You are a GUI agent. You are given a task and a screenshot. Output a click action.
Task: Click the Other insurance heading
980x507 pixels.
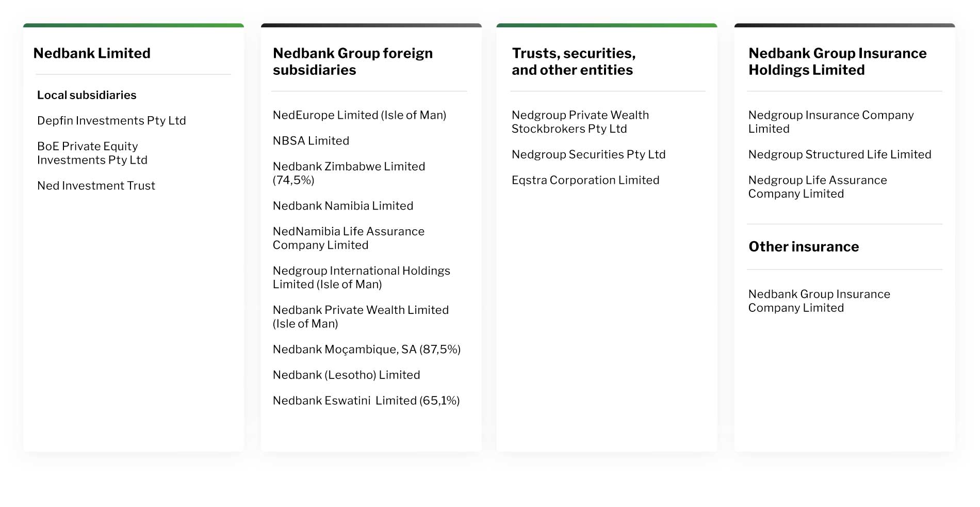coord(804,247)
